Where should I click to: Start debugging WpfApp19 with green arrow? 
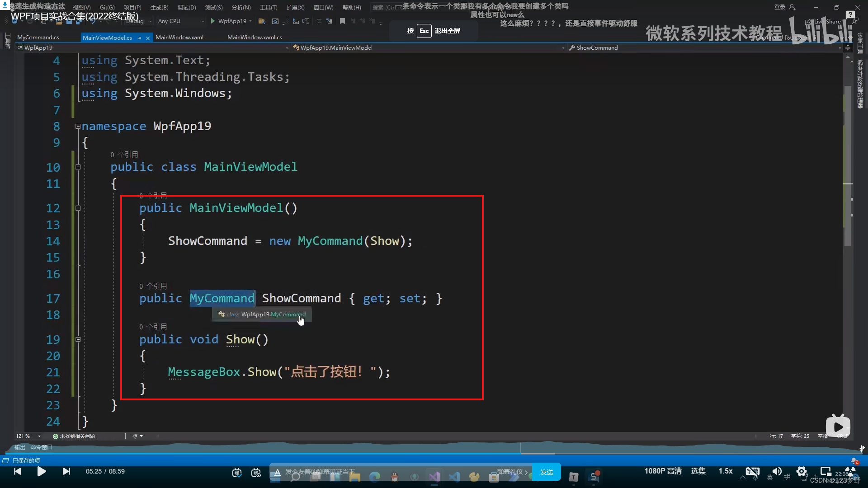[x=212, y=21]
